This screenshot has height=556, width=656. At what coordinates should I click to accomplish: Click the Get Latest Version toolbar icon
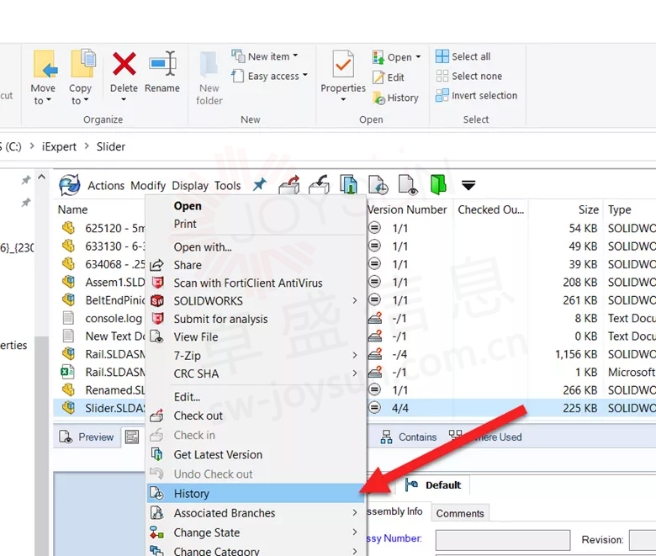[348, 184]
